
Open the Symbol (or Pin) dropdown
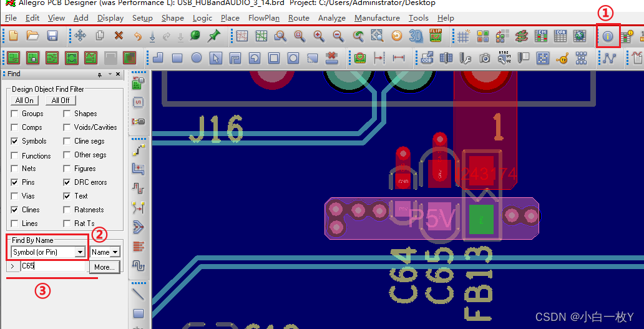tap(80, 252)
